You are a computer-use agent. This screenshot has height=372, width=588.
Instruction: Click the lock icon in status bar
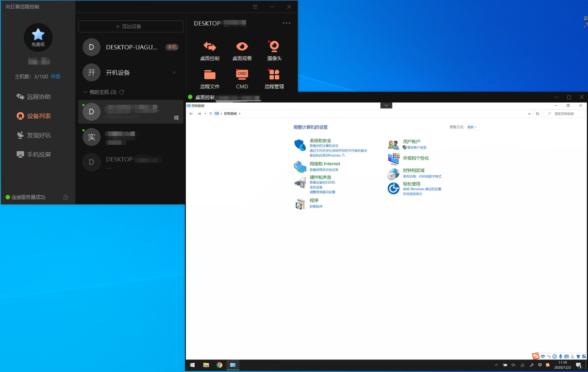[x=65, y=197]
